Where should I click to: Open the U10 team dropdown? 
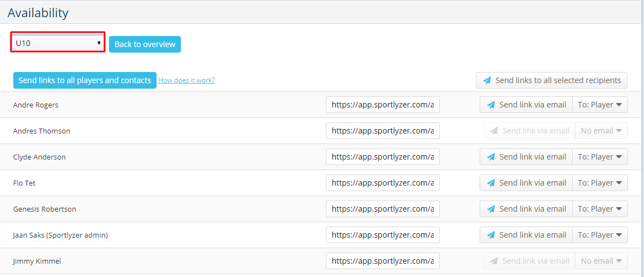[x=58, y=43]
